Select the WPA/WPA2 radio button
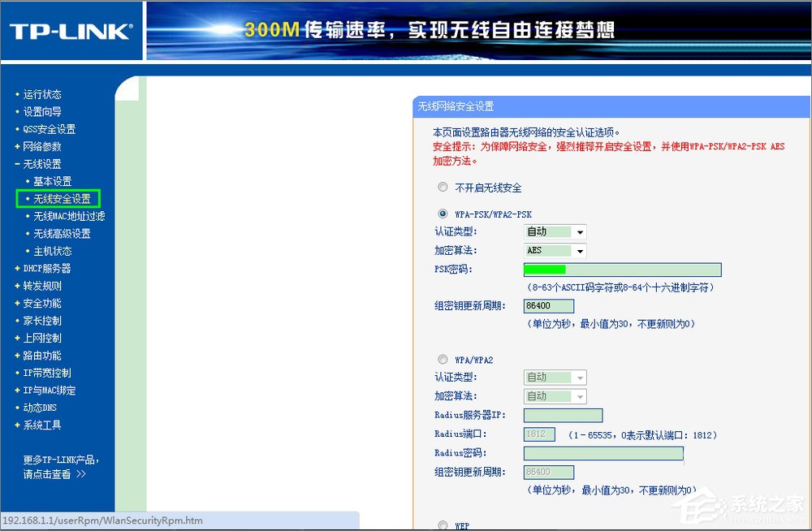This screenshot has width=812, height=531. pos(443,359)
